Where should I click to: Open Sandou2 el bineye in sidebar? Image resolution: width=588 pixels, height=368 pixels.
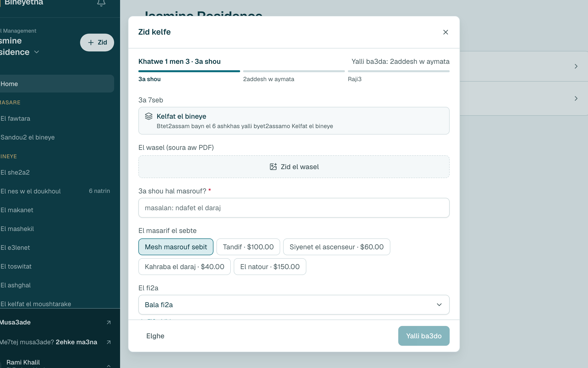click(57, 137)
